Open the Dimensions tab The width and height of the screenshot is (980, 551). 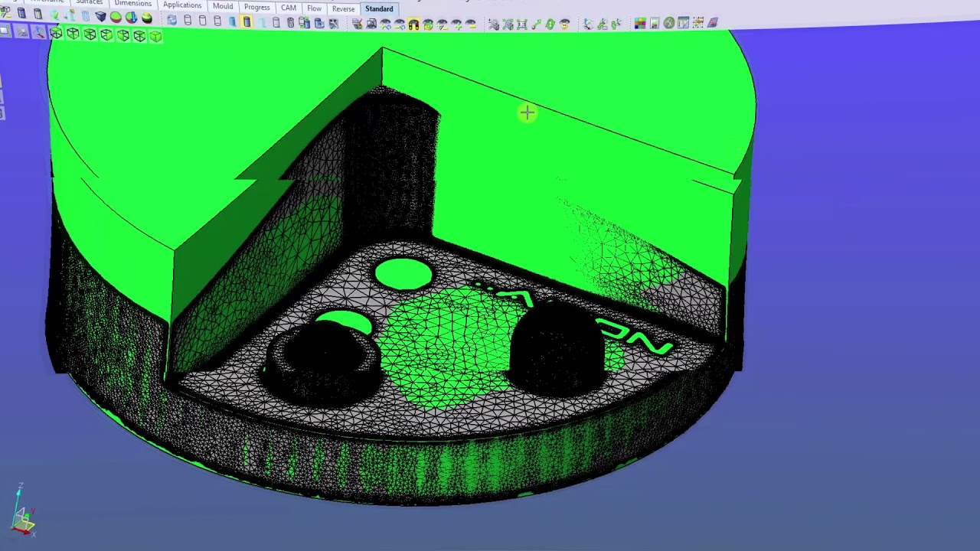133,4
